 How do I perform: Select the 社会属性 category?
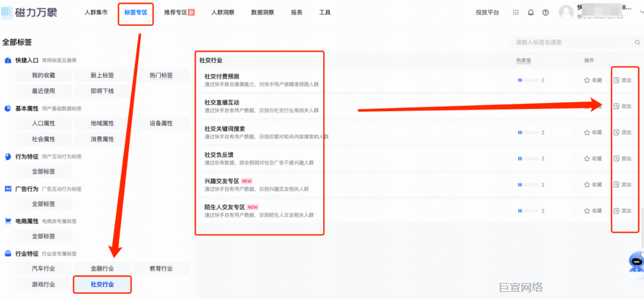pyautogui.click(x=43, y=139)
